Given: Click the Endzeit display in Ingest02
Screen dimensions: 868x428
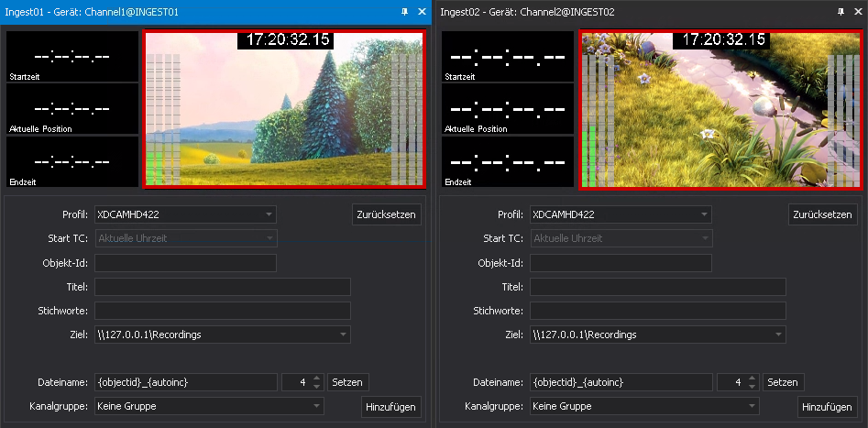Looking at the screenshot, I should click(508, 161).
